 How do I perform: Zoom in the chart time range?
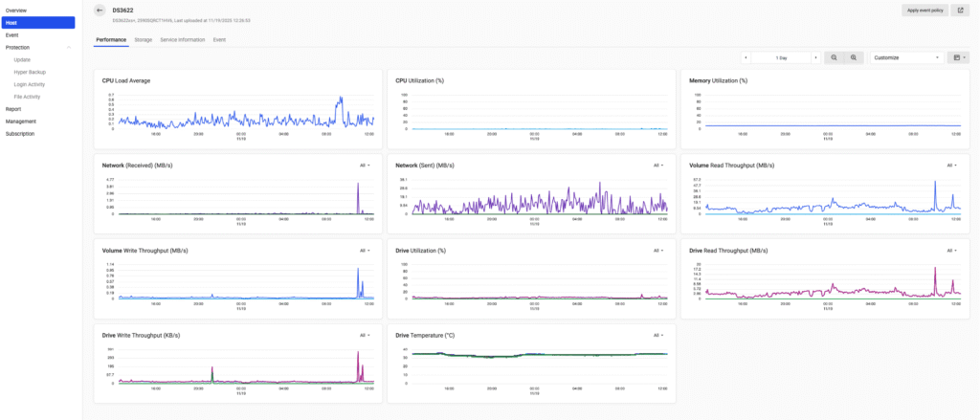click(x=854, y=57)
